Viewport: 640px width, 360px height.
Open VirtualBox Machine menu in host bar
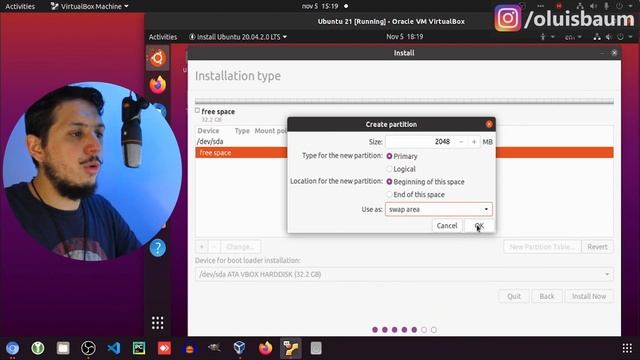[89, 6]
